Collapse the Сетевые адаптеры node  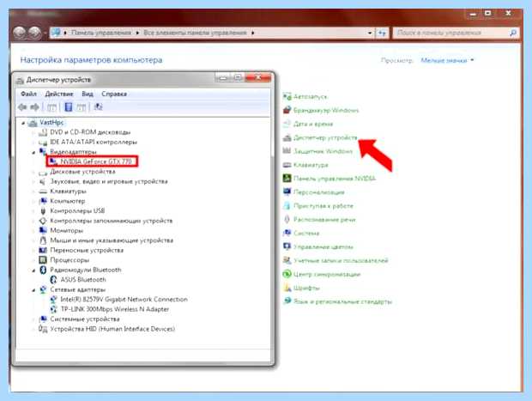click(33, 290)
